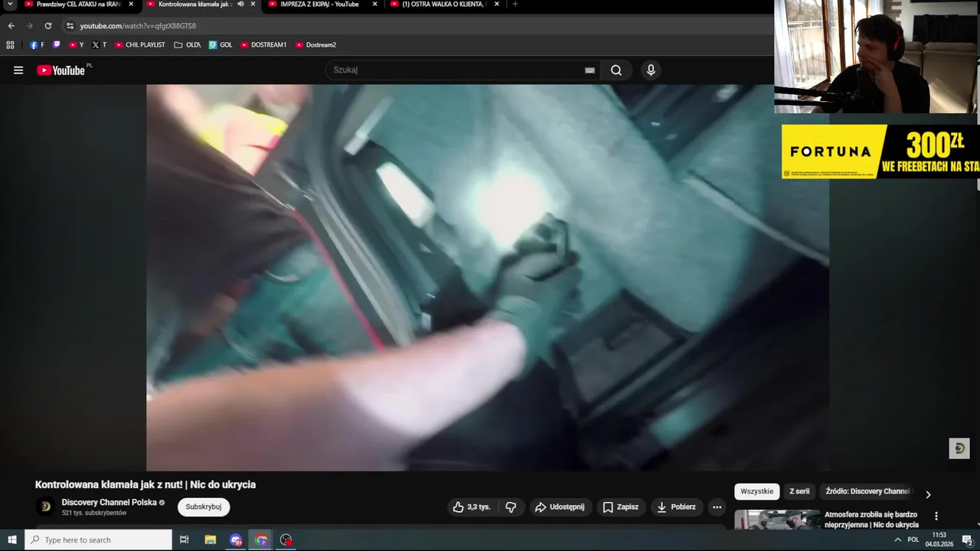Screen dimensions: 980x551
Task: Open the Discovery Channel Polska channel name
Action: click(109, 502)
